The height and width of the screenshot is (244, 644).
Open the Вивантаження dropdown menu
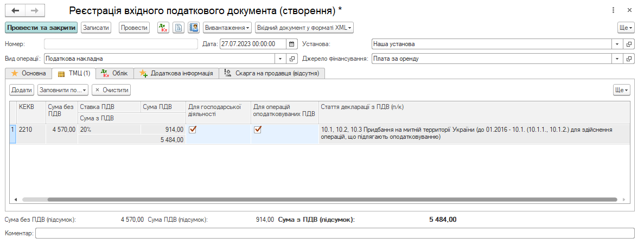pos(227,28)
